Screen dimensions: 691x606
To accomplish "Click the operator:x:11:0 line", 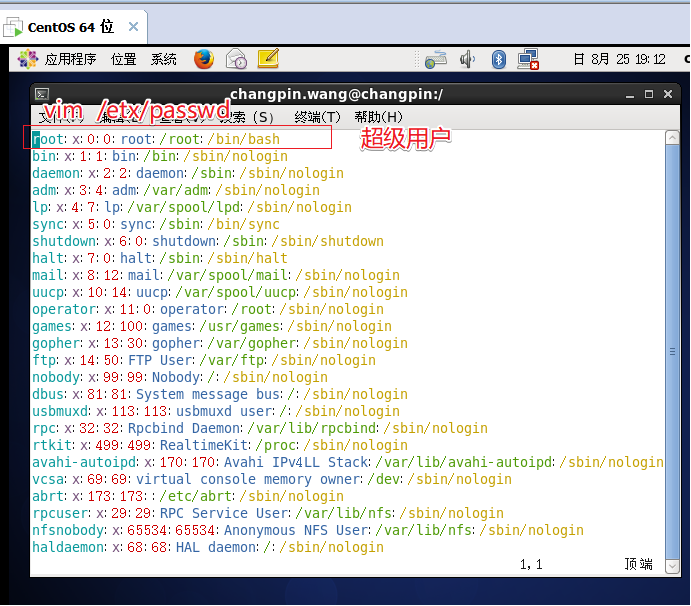I will click(208, 309).
